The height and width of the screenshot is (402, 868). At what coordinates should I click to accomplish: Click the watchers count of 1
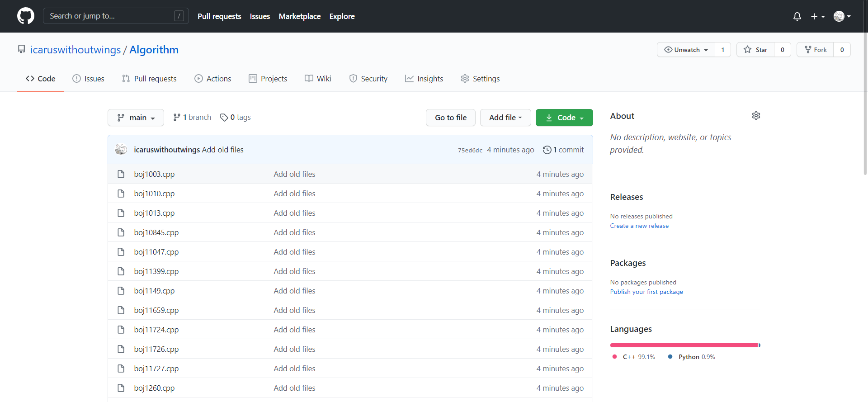click(x=723, y=50)
